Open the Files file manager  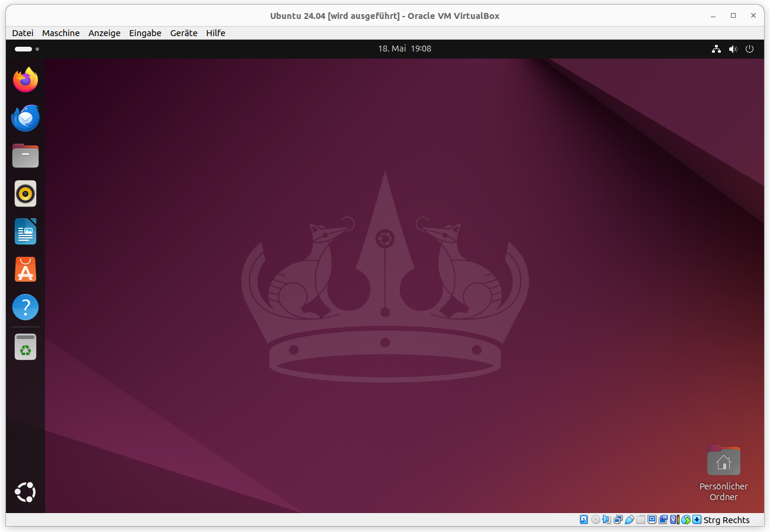tap(25, 156)
